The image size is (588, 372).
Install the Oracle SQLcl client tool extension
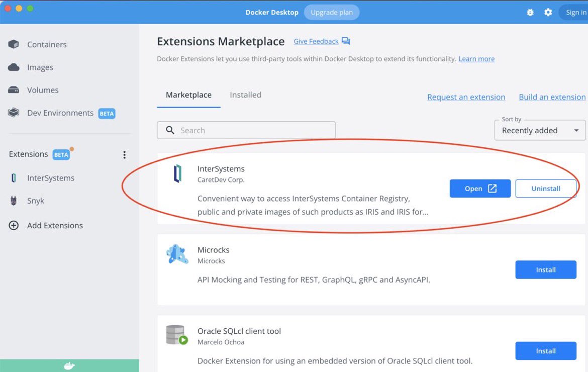pos(546,351)
